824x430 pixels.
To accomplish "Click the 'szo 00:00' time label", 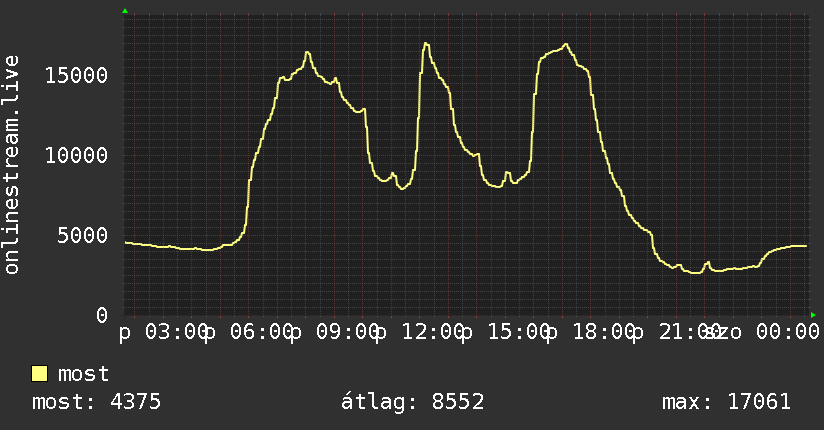I will [763, 332].
